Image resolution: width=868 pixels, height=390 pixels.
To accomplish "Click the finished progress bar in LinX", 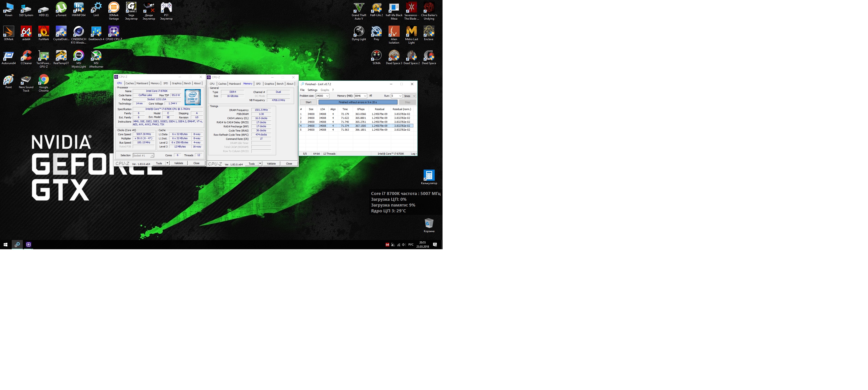I will 357,102.
